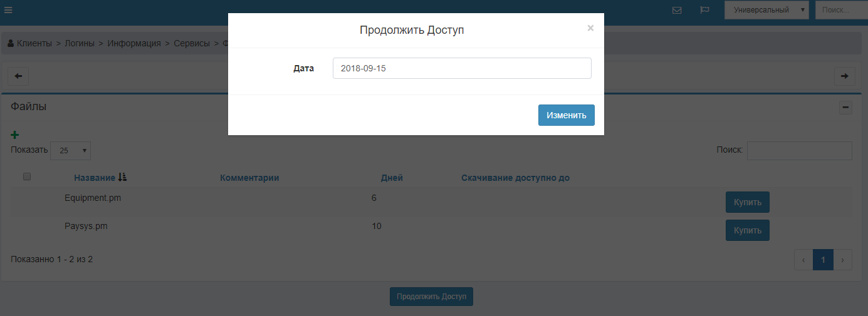The image size is (868, 316).
Task: Close the Продолжить Доступ dialog
Action: (x=590, y=28)
